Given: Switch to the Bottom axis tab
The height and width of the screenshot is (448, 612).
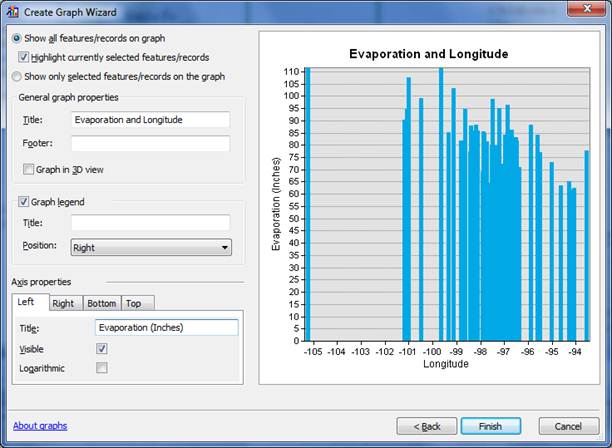Looking at the screenshot, I should coord(101,303).
